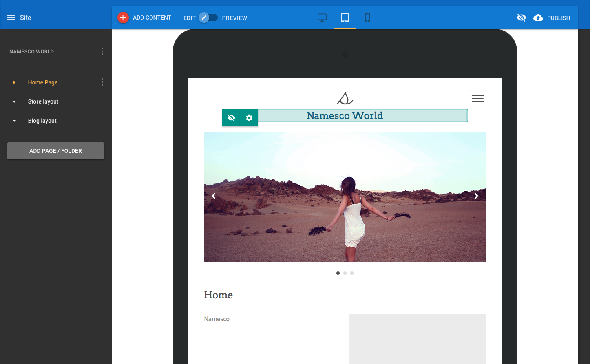Click the Add Content label
Viewport: 590px width, 364px height.
tap(152, 18)
